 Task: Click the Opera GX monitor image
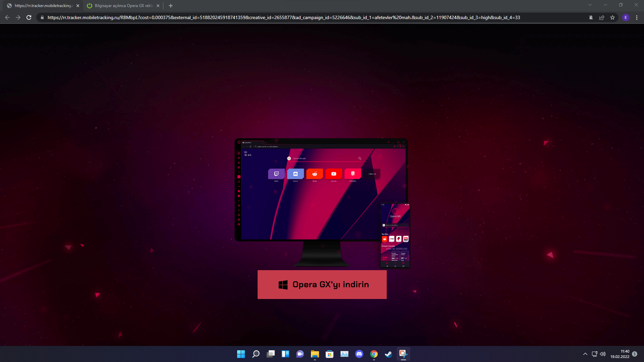tap(321, 194)
